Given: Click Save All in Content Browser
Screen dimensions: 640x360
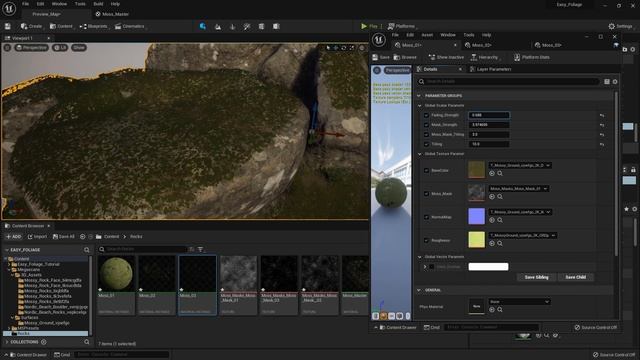Looking at the screenshot, I should click(64, 237).
